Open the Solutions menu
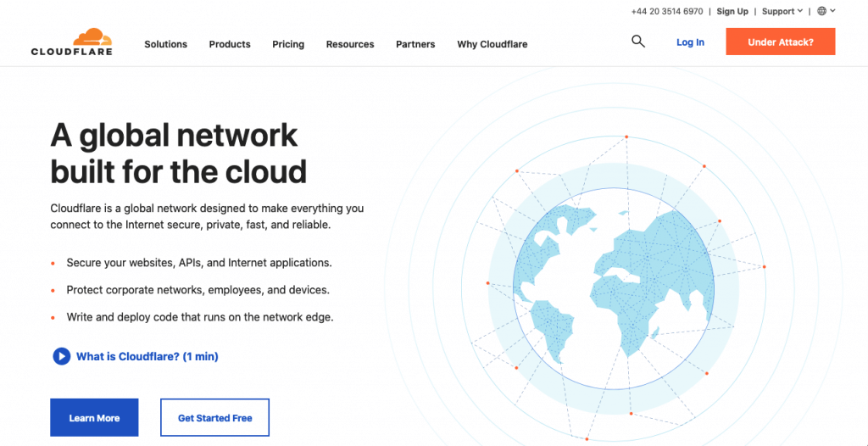 click(x=165, y=44)
